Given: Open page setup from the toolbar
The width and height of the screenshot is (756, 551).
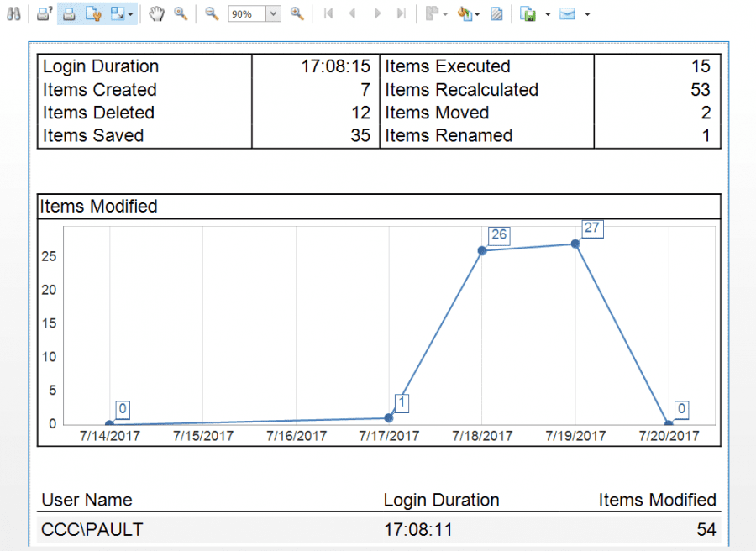Looking at the screenshot, I should 92,13.
